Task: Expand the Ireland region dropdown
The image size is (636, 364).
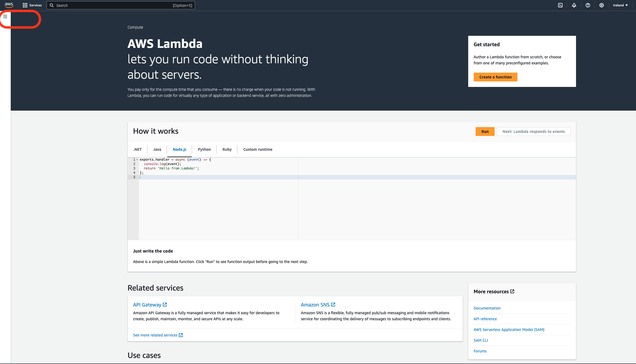Action: click(620, 5)
